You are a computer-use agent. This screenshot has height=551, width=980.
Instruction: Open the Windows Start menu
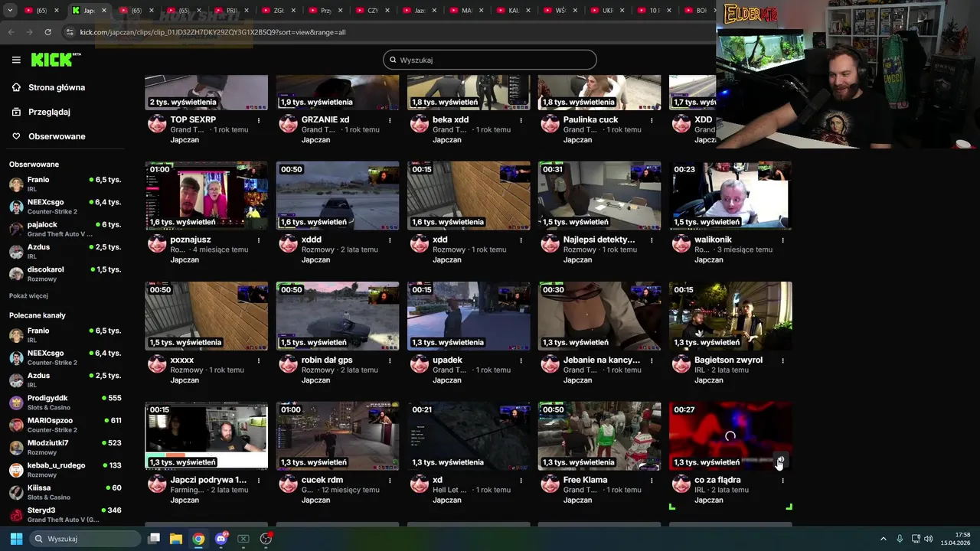coord(16,539)
